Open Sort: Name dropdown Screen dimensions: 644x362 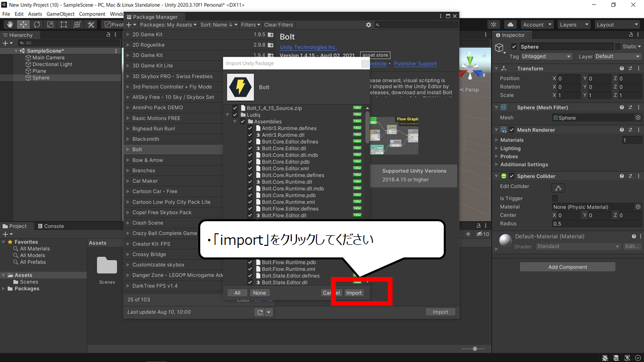[219, 25]
